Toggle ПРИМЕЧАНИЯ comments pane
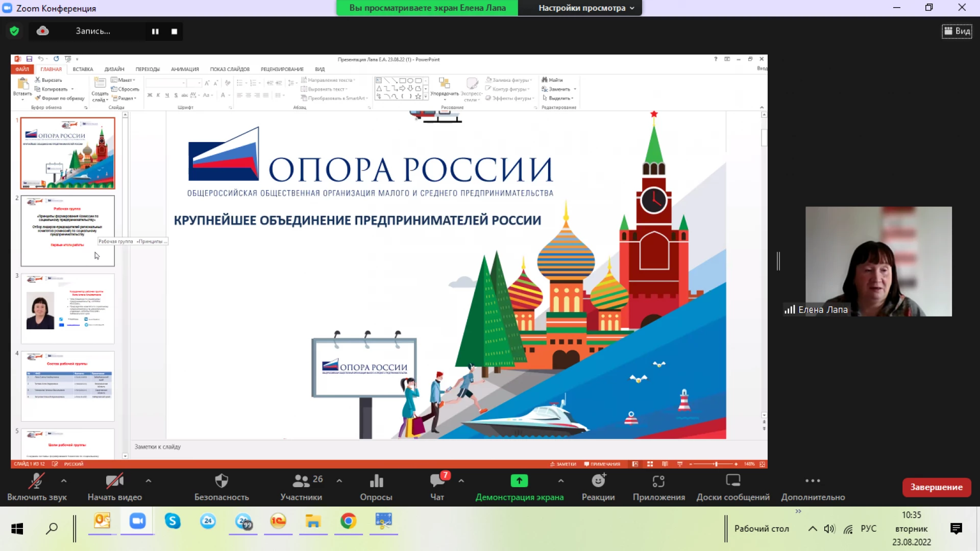 tap(602, 464)
